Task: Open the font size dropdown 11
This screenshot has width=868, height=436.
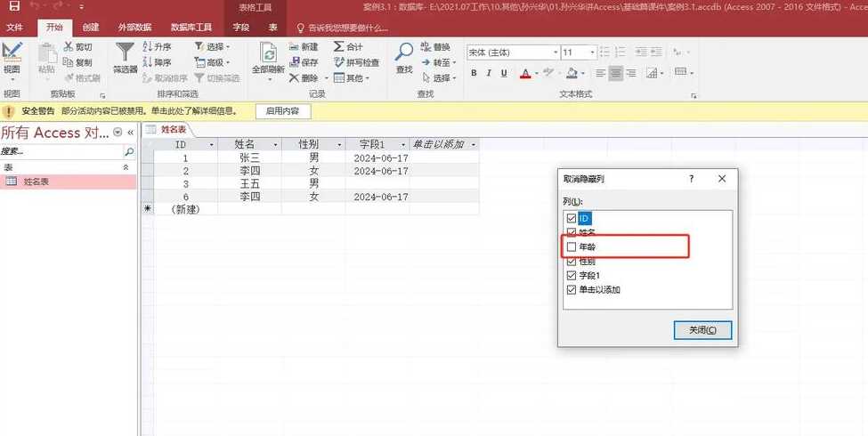Action: [592, 52]
